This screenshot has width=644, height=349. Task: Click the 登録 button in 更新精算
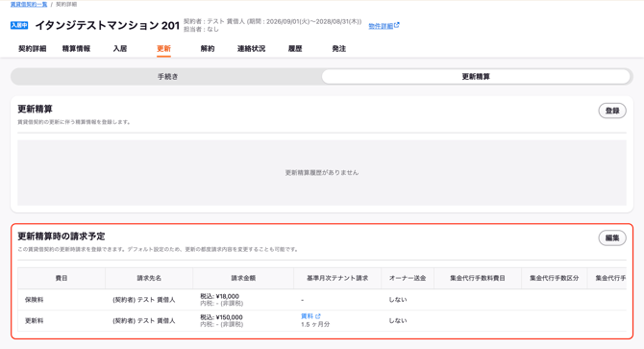(612, 111)
